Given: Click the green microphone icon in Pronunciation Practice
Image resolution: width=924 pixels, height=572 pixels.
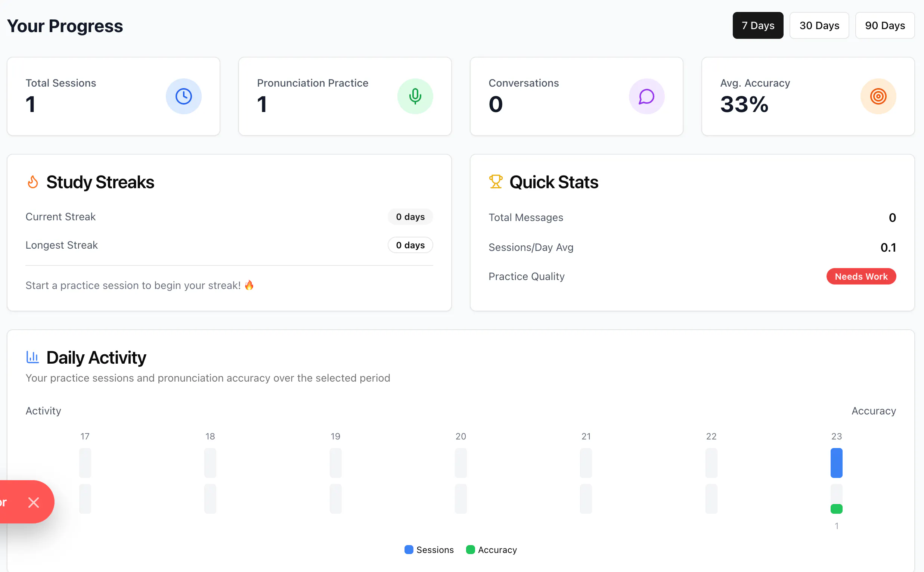Looking at the screenshot, I should 415,96.
